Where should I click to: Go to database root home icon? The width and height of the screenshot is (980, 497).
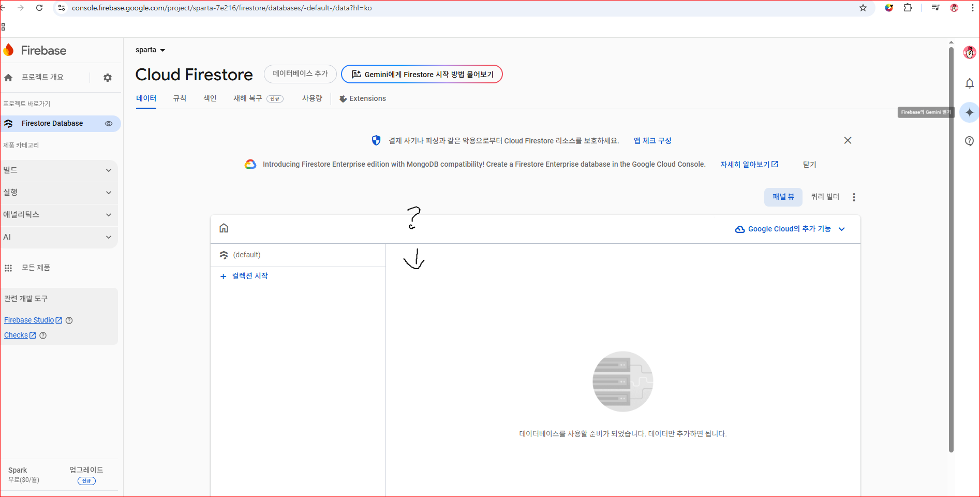click(224, 228)
